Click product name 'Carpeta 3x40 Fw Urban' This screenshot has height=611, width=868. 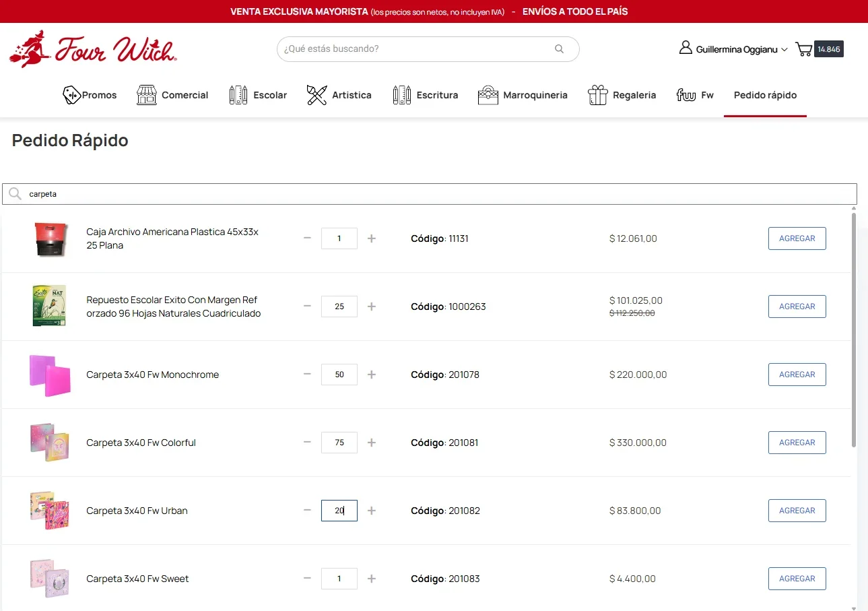(x=137, y=511)
